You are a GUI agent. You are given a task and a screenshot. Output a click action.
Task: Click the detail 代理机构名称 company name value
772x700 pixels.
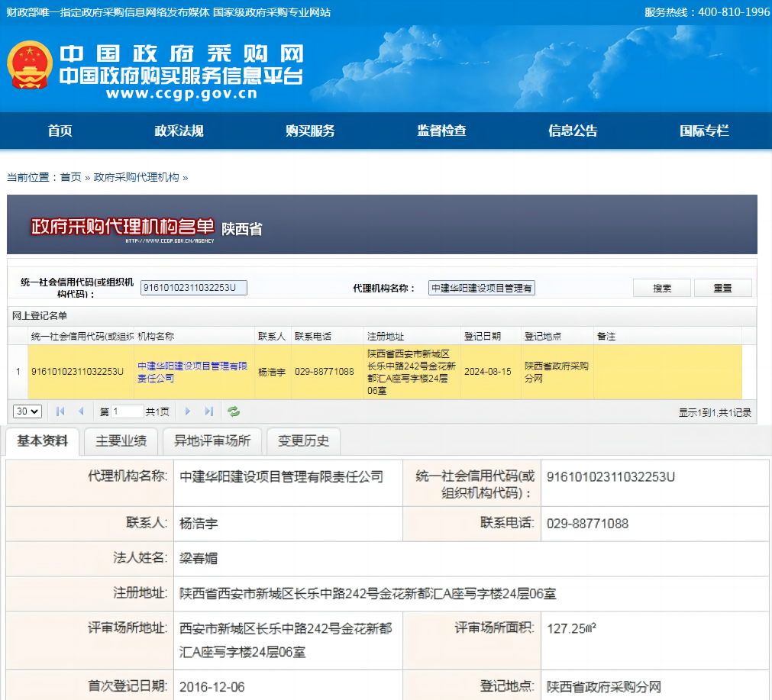281,476
